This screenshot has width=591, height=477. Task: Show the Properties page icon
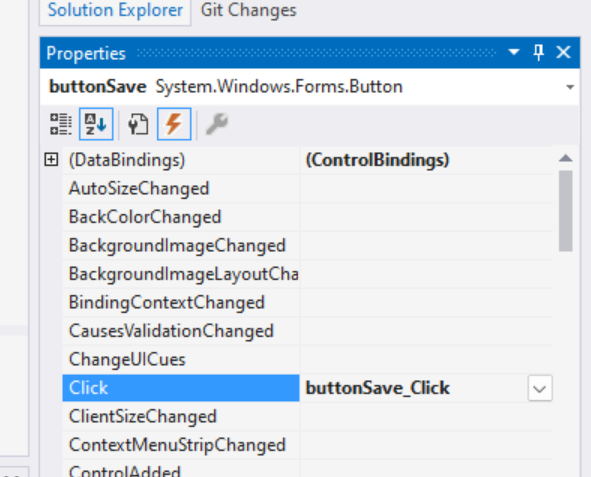pyautogui.click(x=138, y=124)
